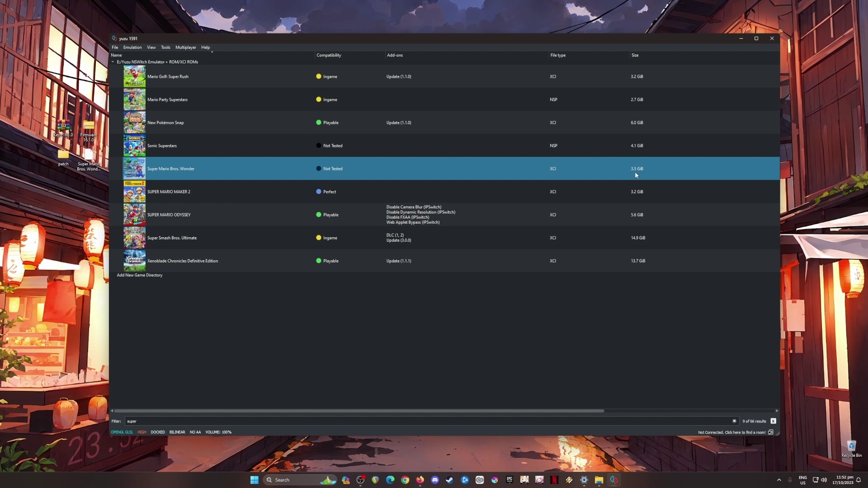Select the Super Mario Odyssey game thumbnail

tap(134, 215)
